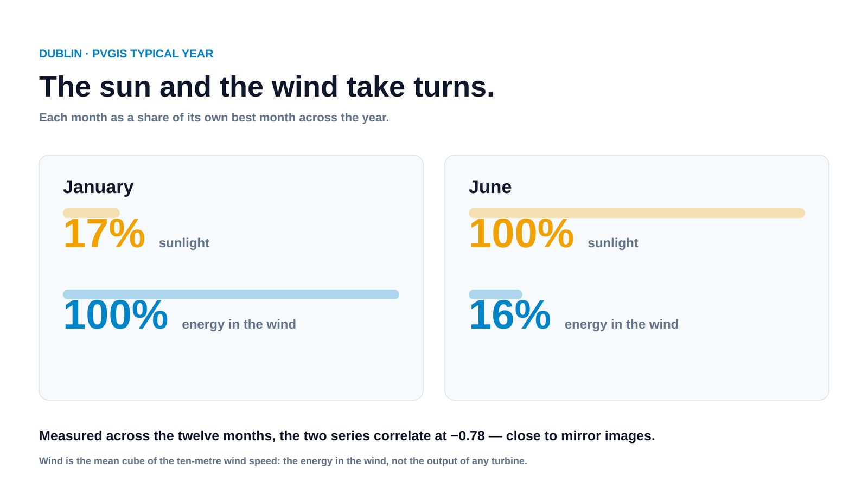Click June's short blue wind bar
Viewport: 868px width, 488px height.
click(x=495, y=294)
